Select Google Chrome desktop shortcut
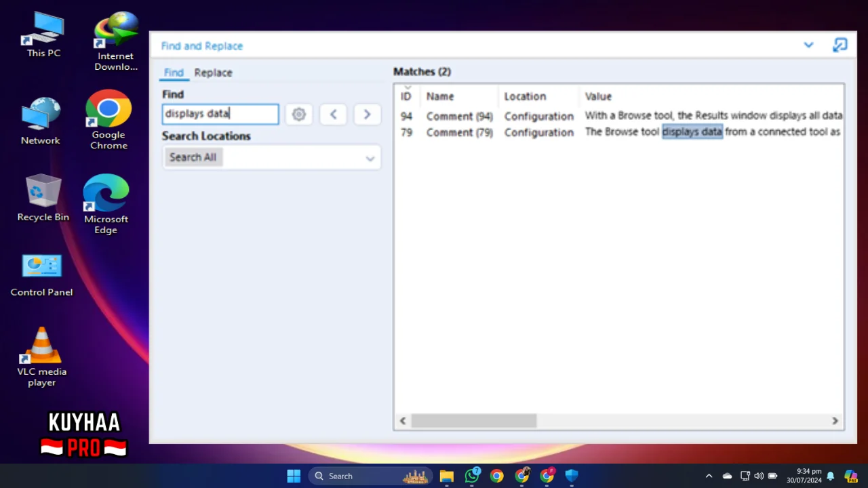Image resolution: width=868 pixels, height=488 pixels. click(108, 121)
